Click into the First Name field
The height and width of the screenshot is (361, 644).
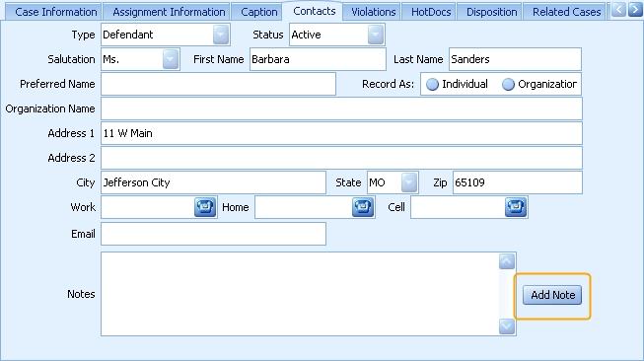318,59
